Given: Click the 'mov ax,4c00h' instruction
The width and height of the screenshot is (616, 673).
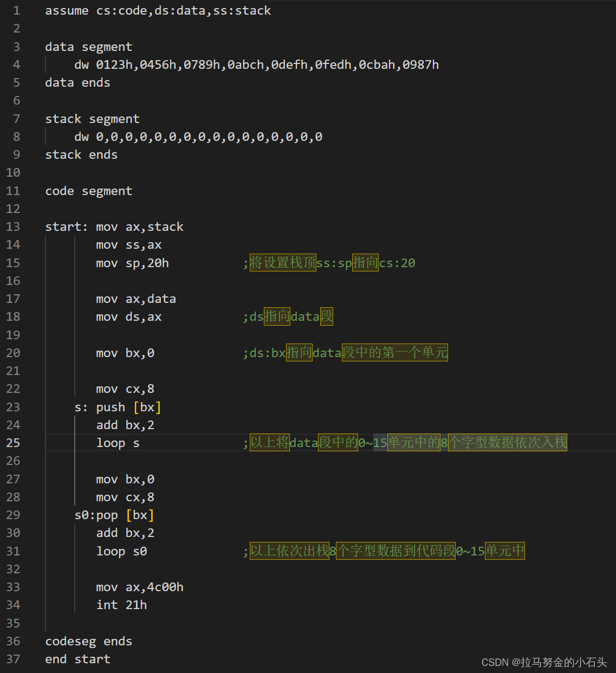Looking at the screenshot, I should coord(140,587).
